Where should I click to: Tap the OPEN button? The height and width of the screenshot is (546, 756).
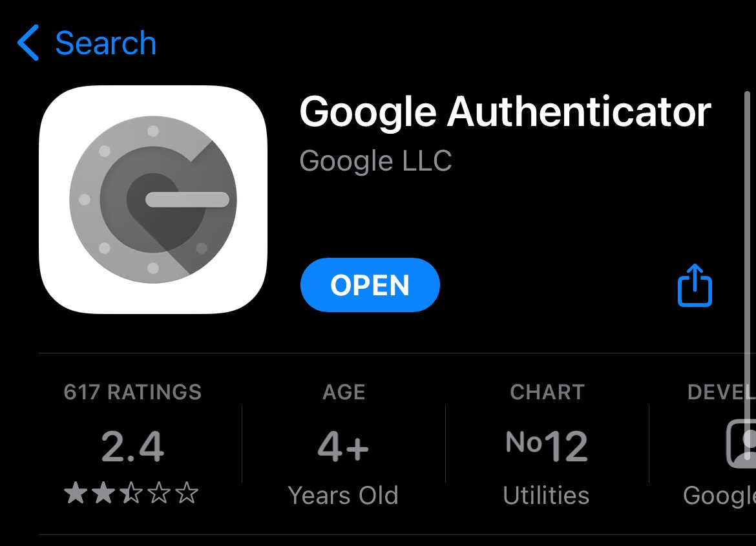coord(370,284)
